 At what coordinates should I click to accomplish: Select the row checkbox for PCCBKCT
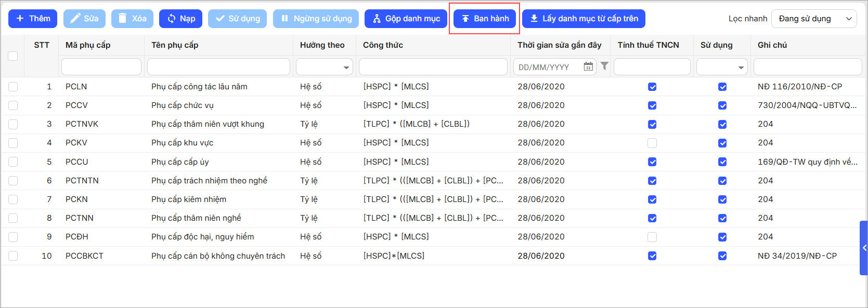13,256
